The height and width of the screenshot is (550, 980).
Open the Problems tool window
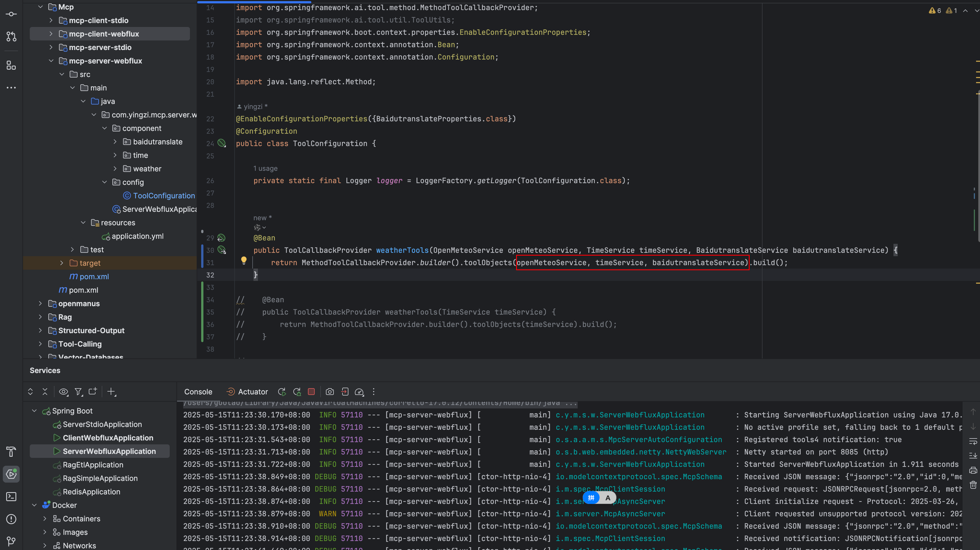[11, 519]
